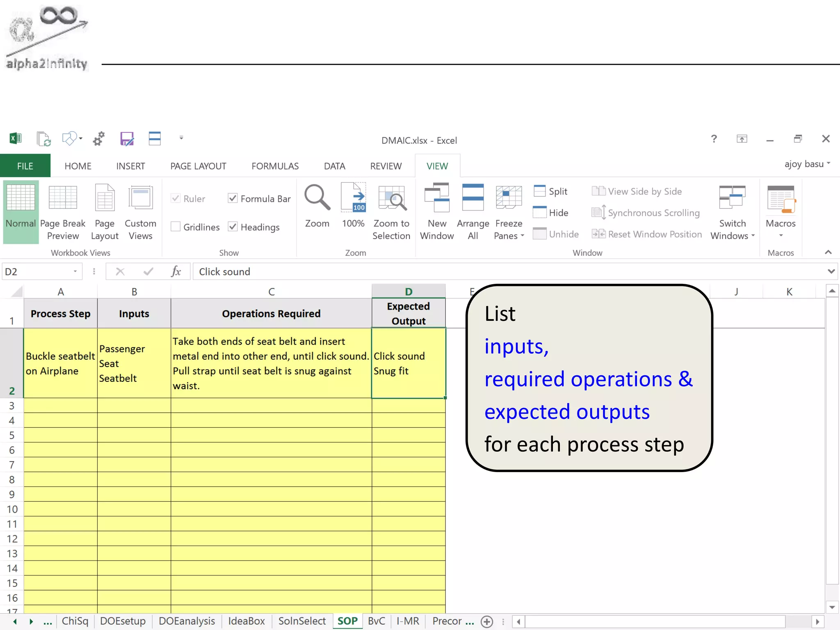Open Customize Quick Access Toolbar dropdown
The width and height of the screenshot is (840, 630).
181,138
